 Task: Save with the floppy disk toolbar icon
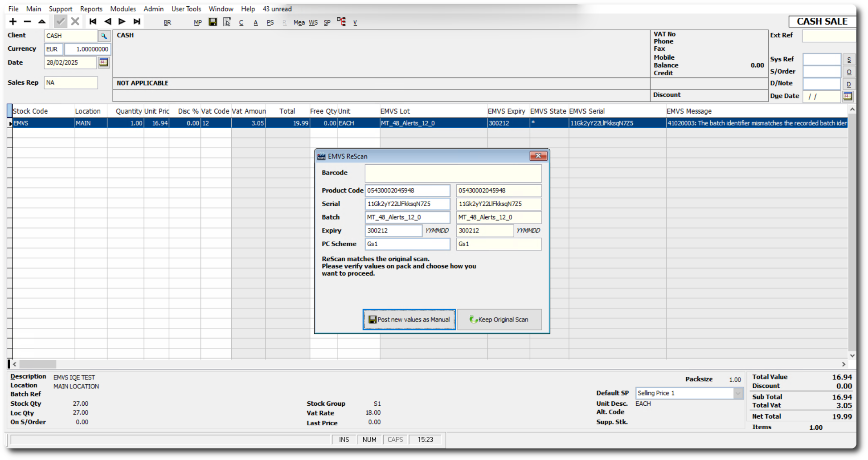click(213, 21)
